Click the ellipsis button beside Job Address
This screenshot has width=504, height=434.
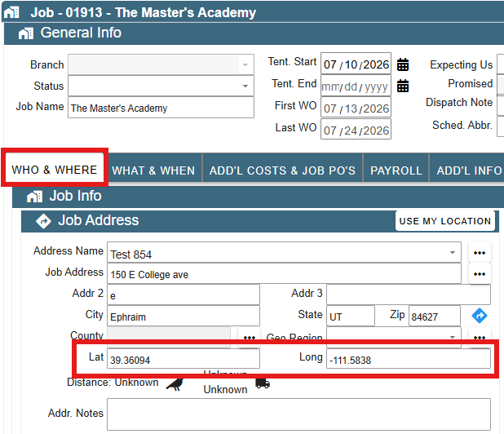(480, 274)
